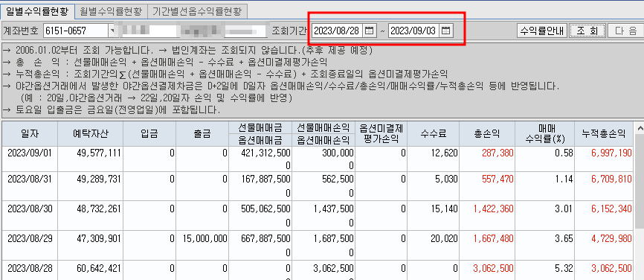Screen dimensions: 644x280
Task: Click the 일자 column header
Action: (30, 133)
